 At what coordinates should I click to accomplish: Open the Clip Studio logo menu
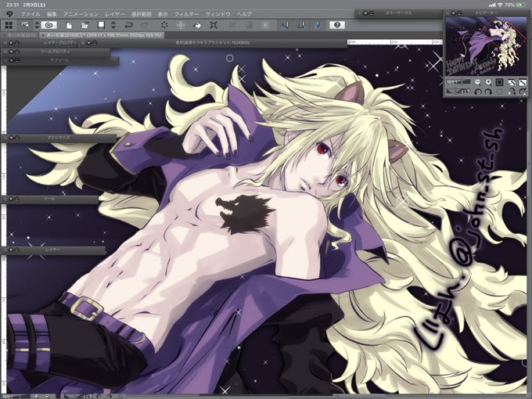(x=9, y=14)
